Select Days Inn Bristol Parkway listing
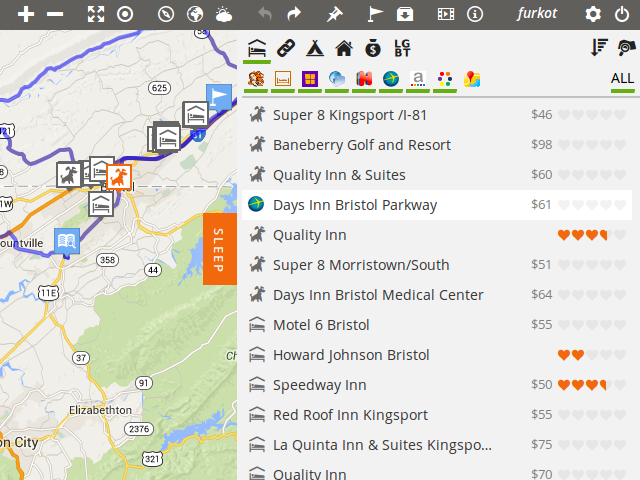Image resolution: width=640 pixels, height=480 pixels. coord(355,205)
